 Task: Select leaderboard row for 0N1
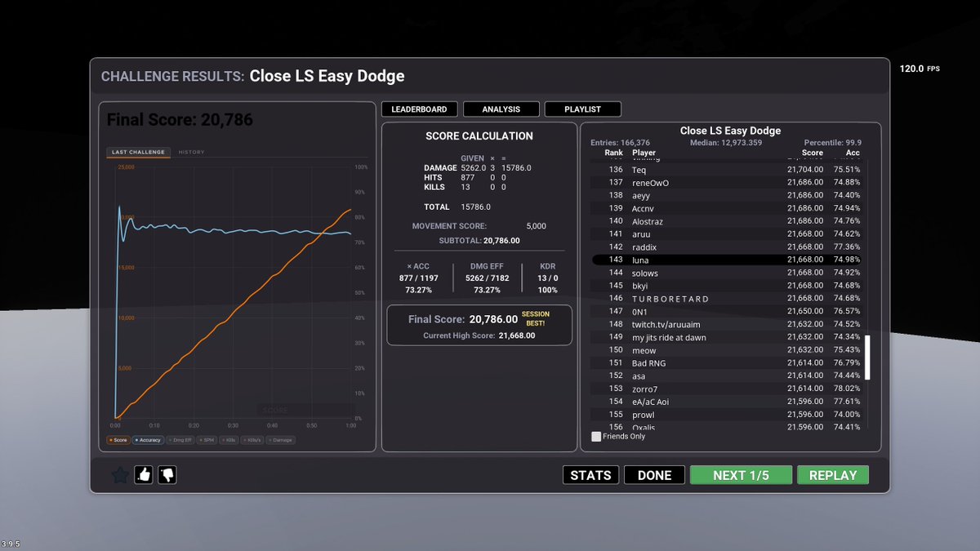(726, 312)
